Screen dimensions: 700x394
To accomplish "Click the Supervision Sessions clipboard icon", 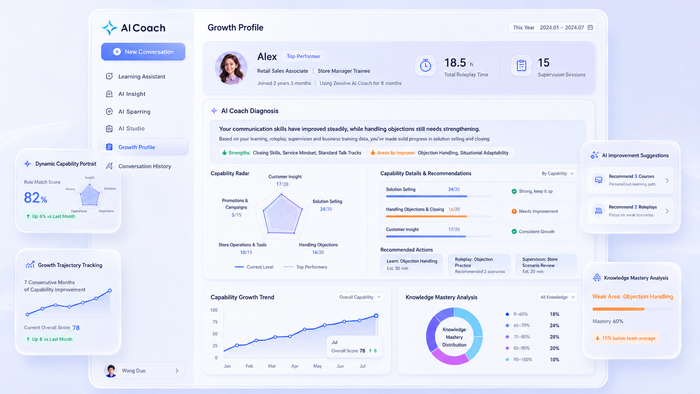I will click(x=521, y=66).
